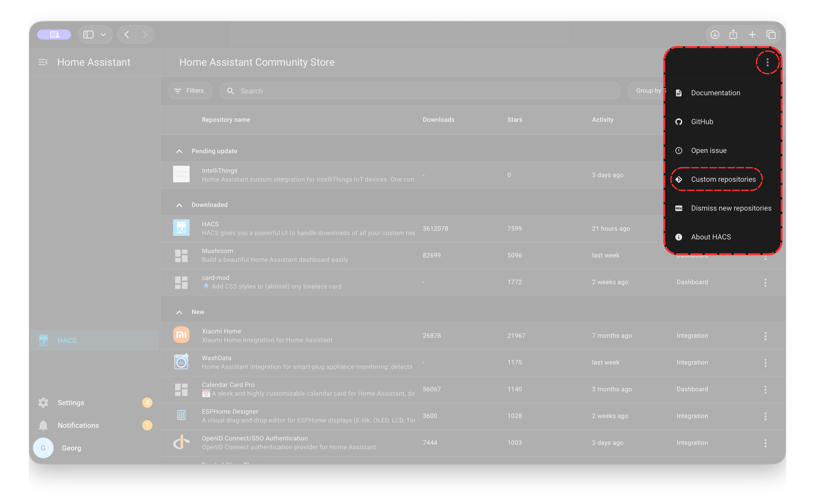Collapse the Pending update group
The image size is (815, 504).
click(x=179, y=151)
